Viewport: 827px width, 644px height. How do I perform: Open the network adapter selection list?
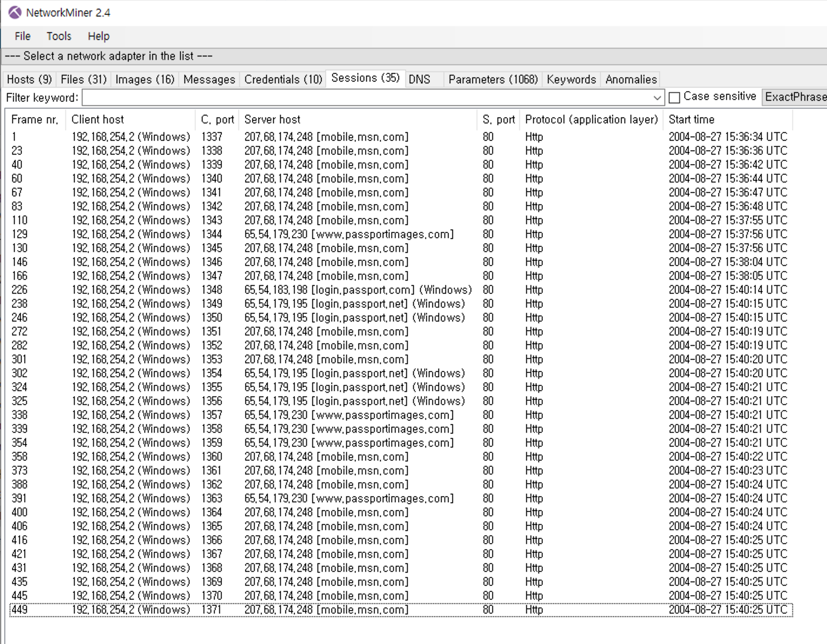(414, 56)
